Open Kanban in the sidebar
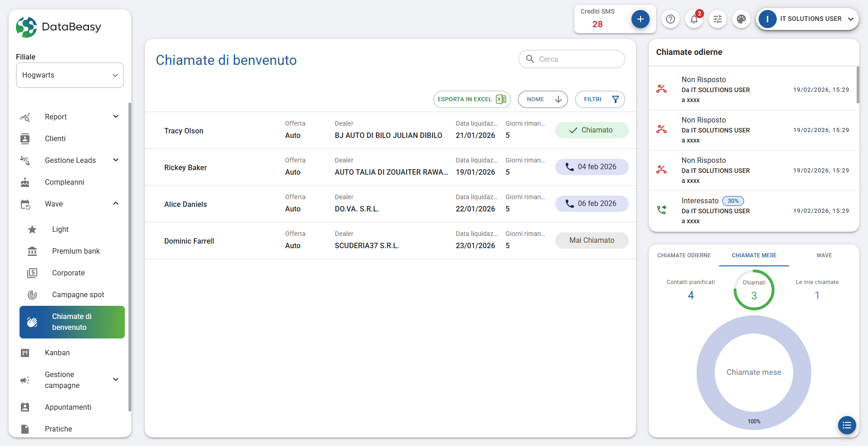868x446 pixels. tap(57, 353)
